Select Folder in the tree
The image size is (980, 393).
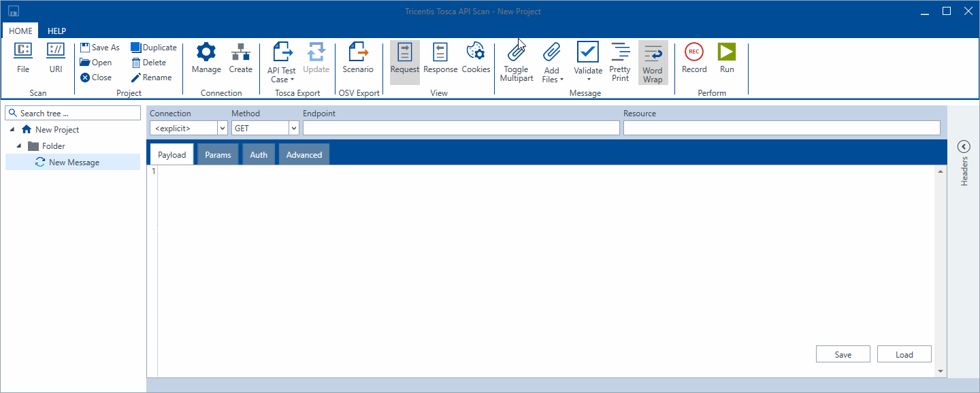point(54,146)
